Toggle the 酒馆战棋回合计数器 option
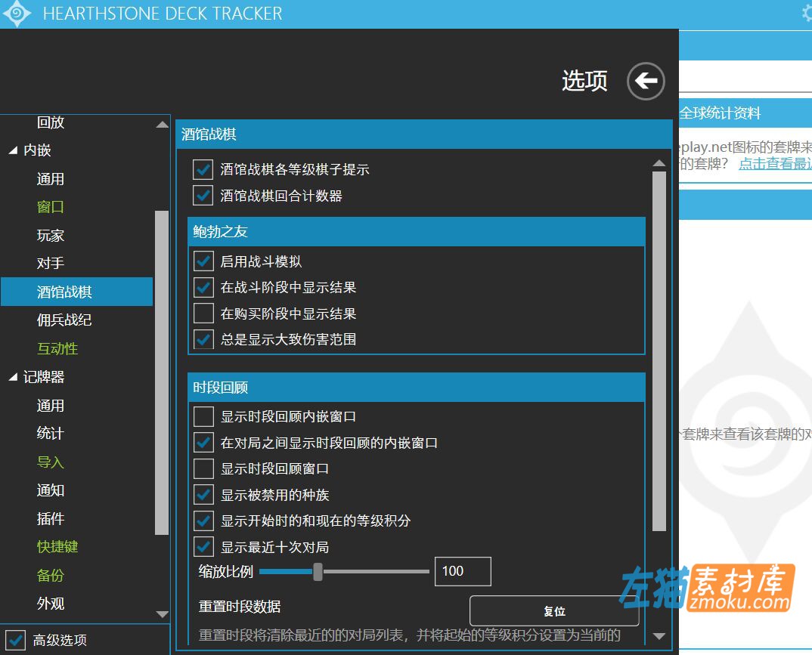Image resolution: width=812 pixels, height=655 pixels. coord(202,195)
